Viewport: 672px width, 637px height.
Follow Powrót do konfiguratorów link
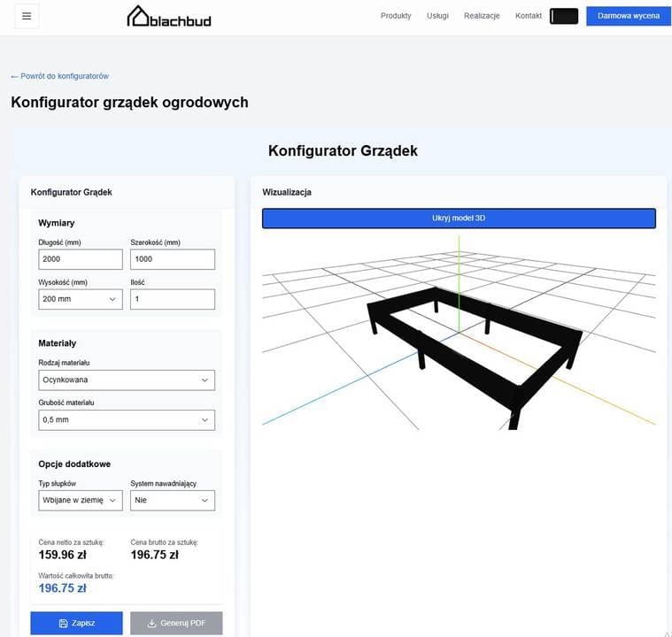(x=60, y=76)
